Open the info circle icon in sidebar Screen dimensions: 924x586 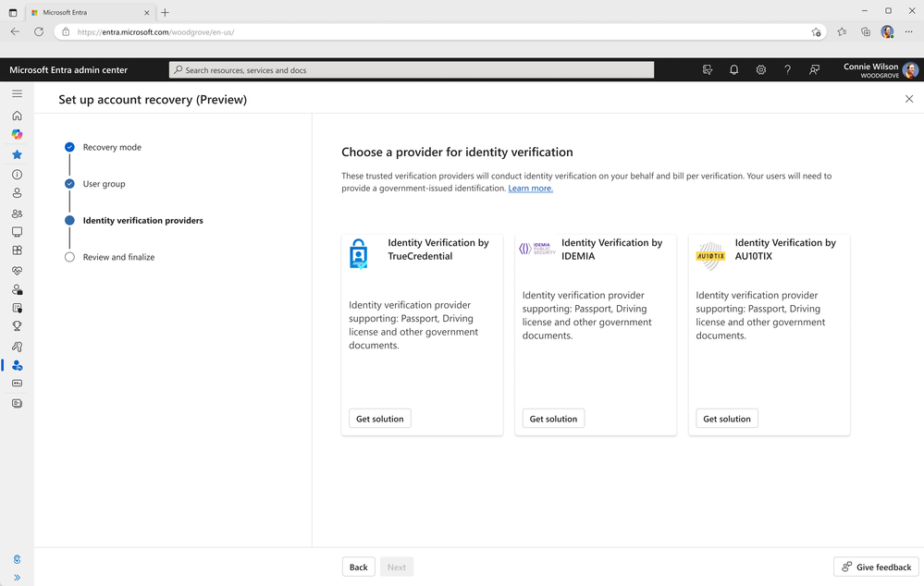point(17,175)
